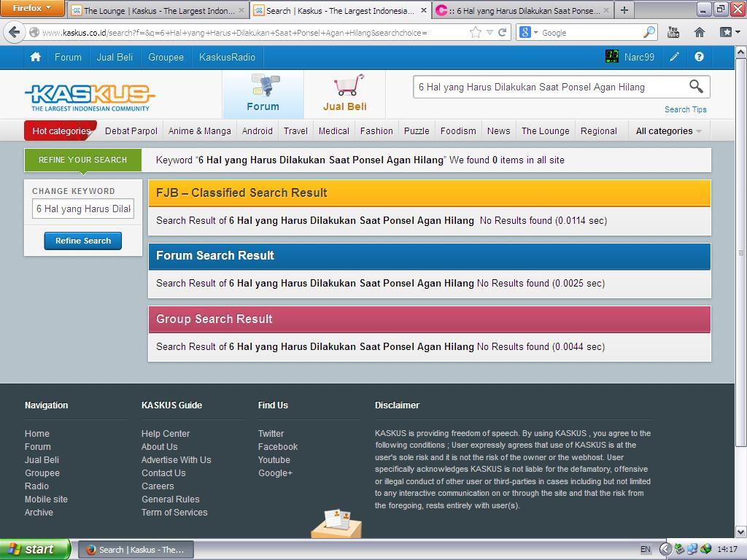Select the Puzzle category
Viewport: 747px width, 560px height.
(417, 131)
